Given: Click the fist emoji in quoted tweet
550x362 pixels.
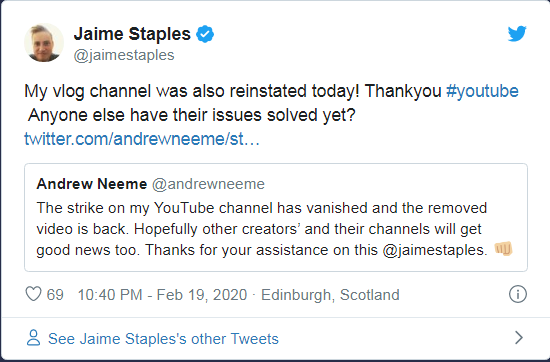Looking at the screenshot, I should 503,249.
